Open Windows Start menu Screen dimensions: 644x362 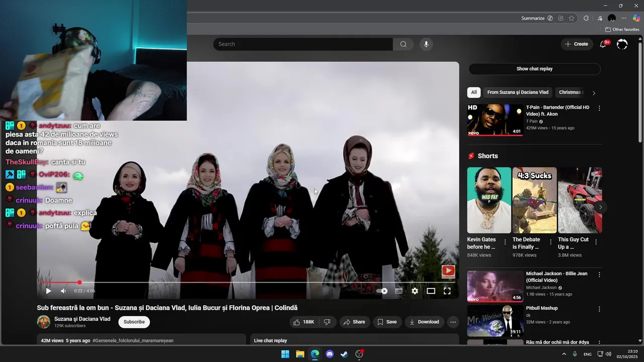[285, 354]
